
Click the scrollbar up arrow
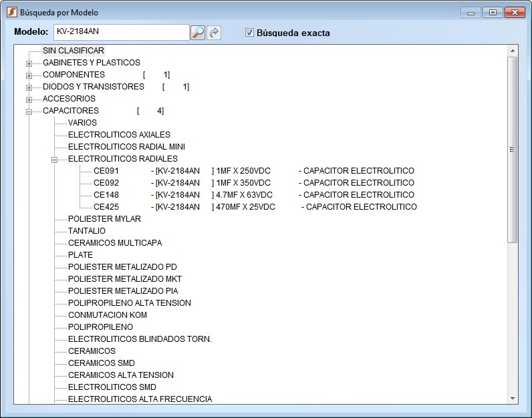point(513,51)
